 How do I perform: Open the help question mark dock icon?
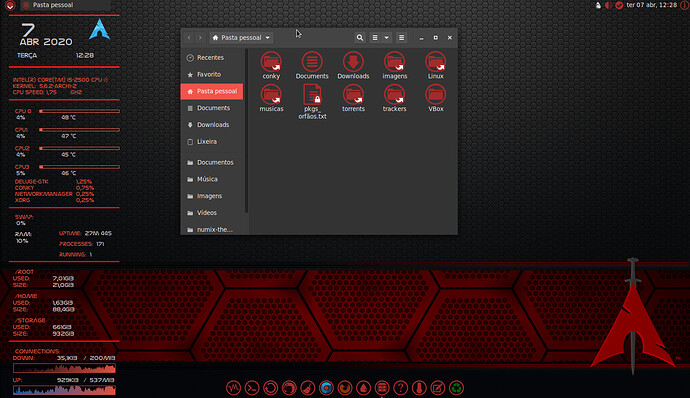pyautogui.click(x=400, y=388)
